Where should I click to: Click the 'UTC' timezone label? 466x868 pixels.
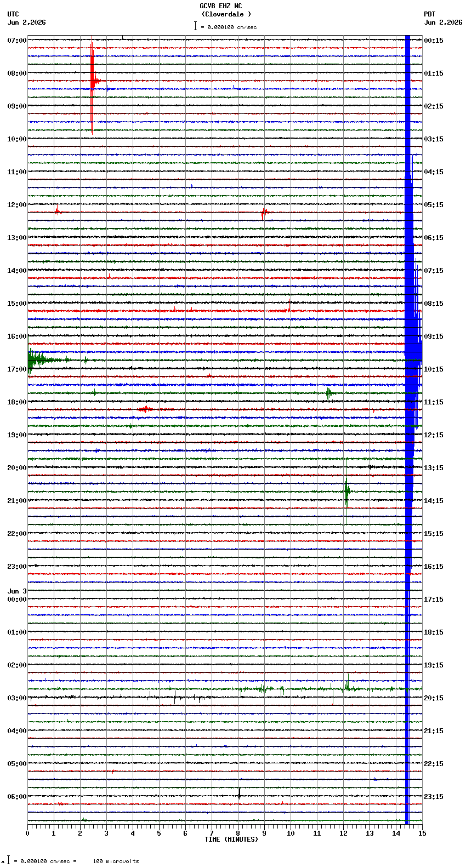point(13,14)
